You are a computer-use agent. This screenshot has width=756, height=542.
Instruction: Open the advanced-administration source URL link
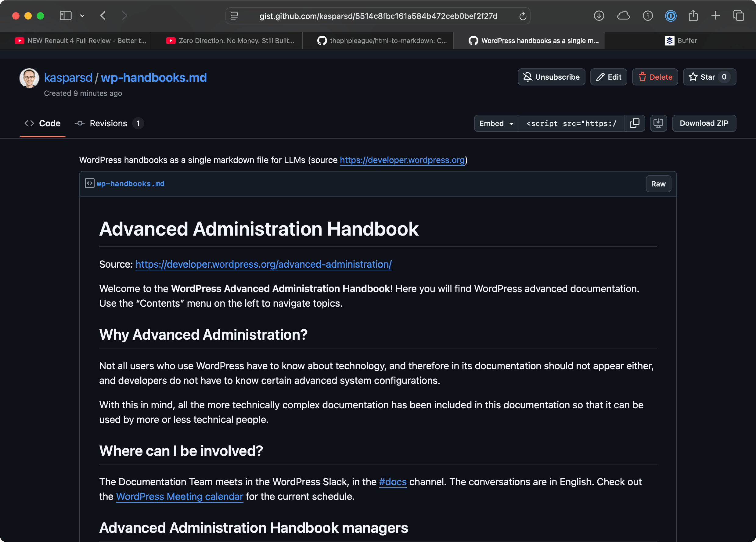(x=263, y=265)
